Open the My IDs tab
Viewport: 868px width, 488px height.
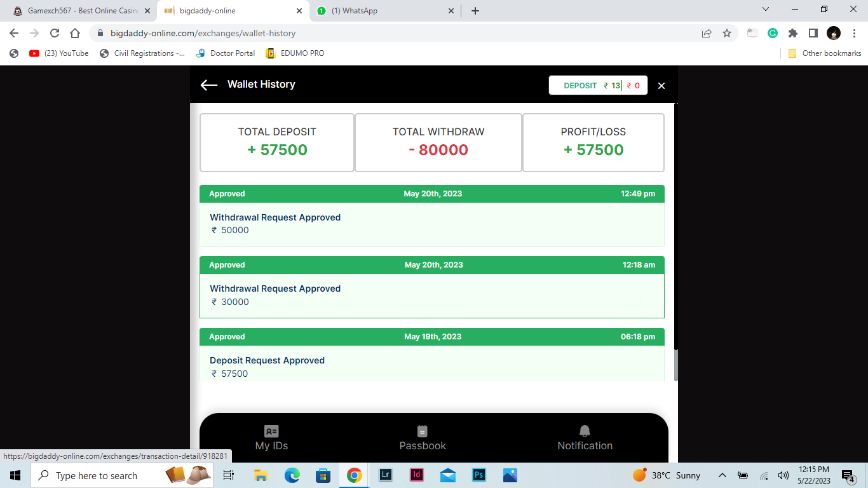tap(271, 438)
